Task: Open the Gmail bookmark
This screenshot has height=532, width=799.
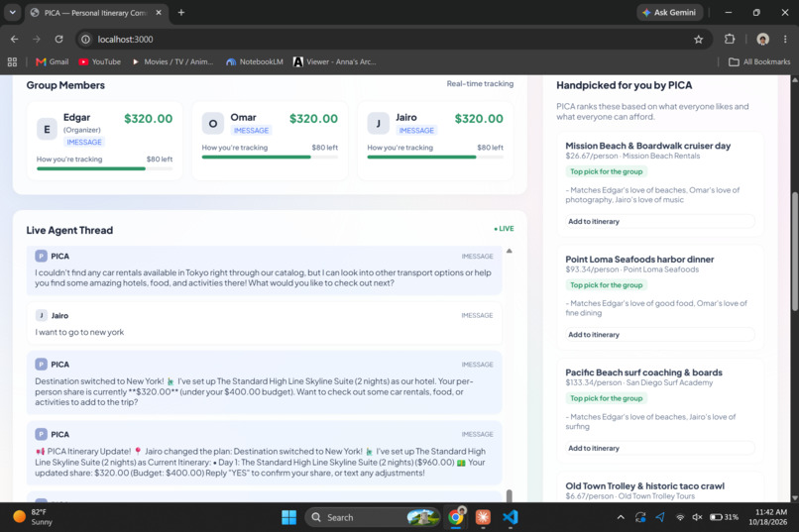Action: (52, 62)
